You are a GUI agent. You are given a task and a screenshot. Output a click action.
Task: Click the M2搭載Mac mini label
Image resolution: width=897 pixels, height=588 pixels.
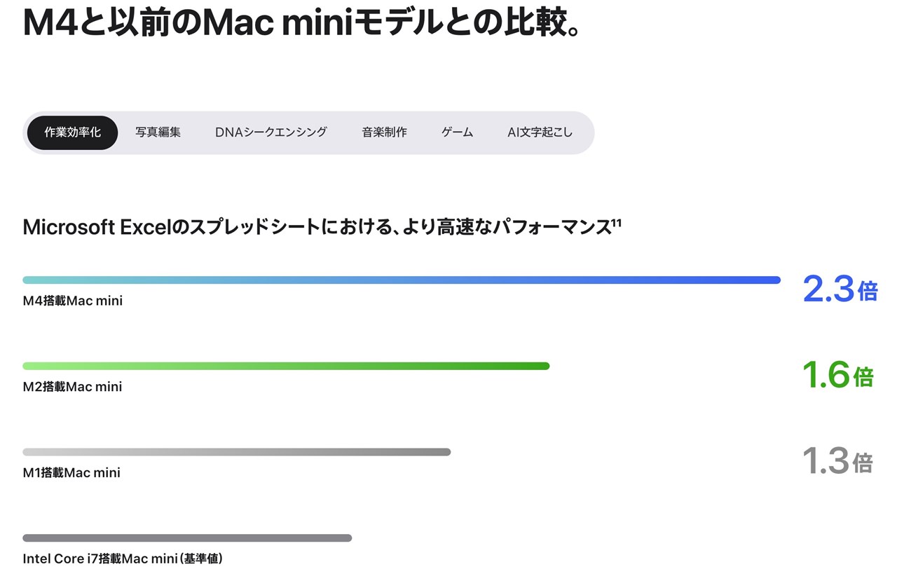click(73, 386)
